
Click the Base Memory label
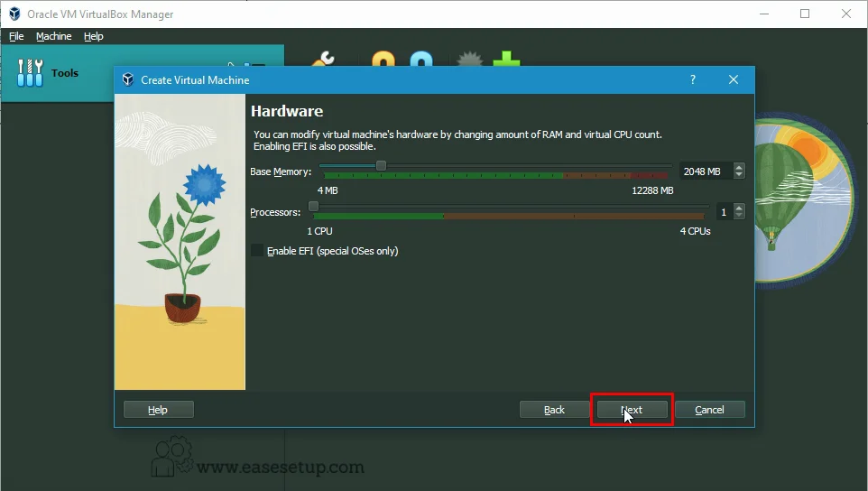tap(281, 171)
